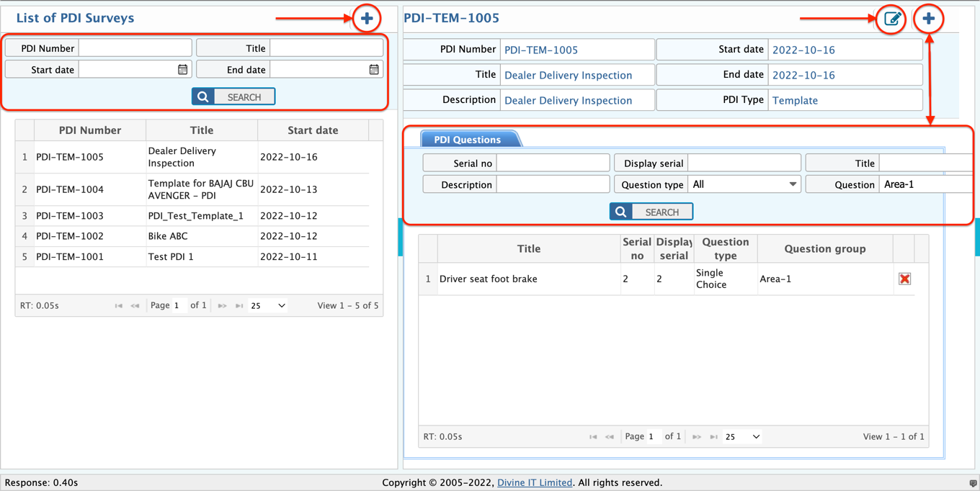Open the Question type dropdown
Screen dimensions: 980x491
(x=744, y=185)
